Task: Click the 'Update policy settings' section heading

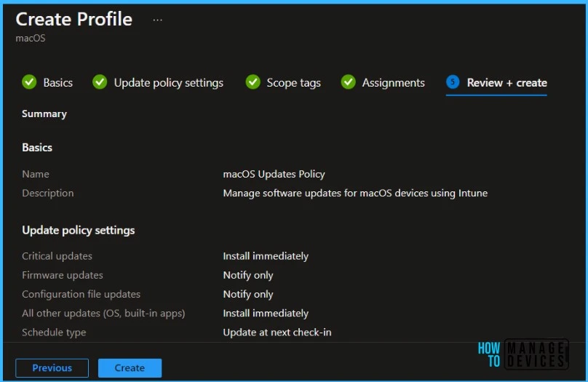Action: [79, 230]
